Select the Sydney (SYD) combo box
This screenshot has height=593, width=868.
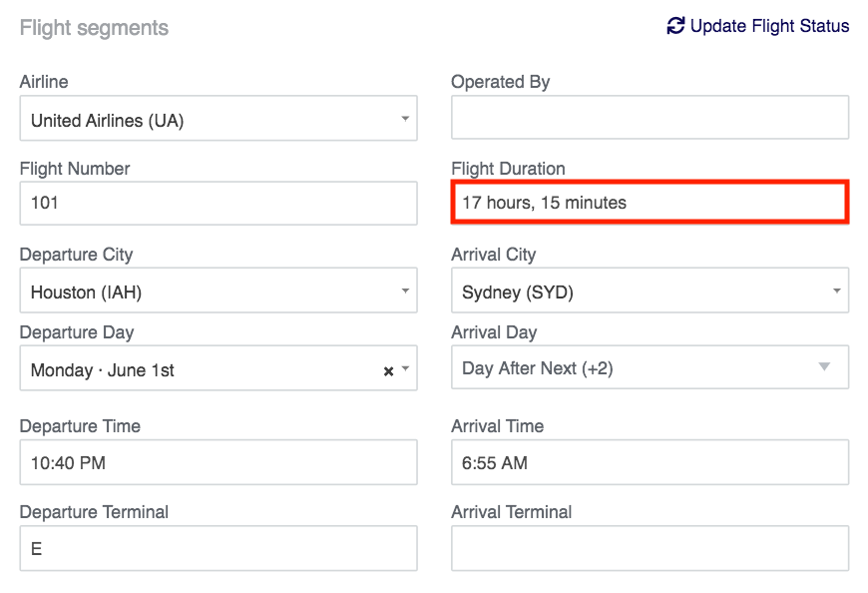pyautogui.click(x=650, y=291)
